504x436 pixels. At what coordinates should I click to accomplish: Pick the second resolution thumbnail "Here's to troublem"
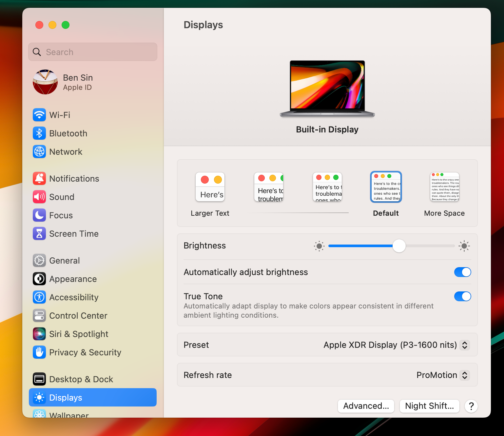(x=269, y=187)
